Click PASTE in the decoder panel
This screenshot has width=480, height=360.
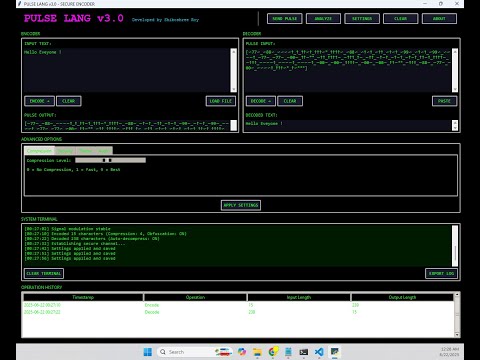click(x=444, y=101)
